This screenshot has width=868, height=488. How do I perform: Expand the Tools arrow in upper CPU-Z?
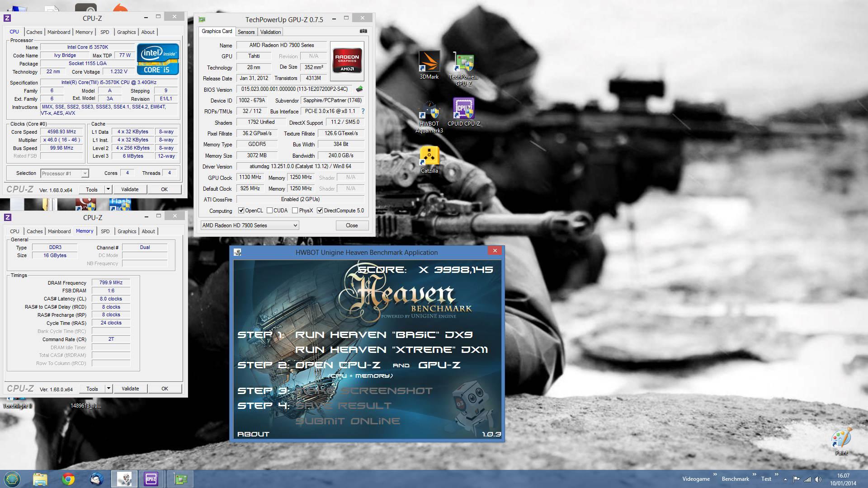coord(108,189)
